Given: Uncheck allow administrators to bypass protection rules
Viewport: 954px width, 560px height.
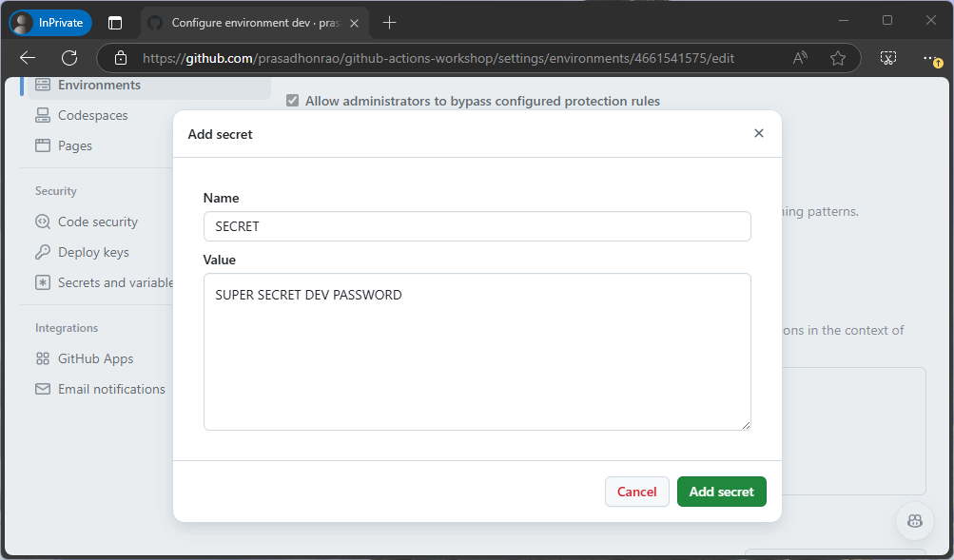Looking at the screenshot, I should (292, 100).
